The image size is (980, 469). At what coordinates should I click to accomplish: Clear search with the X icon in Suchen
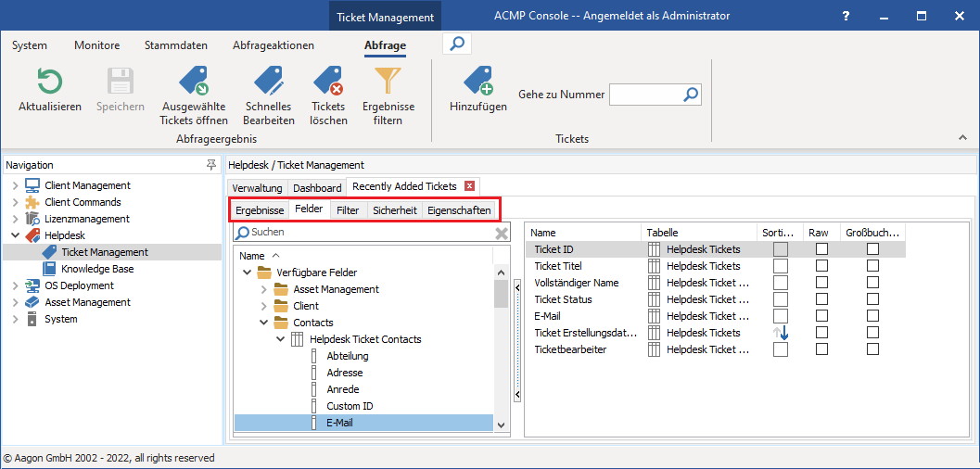[x=502, y=233]
